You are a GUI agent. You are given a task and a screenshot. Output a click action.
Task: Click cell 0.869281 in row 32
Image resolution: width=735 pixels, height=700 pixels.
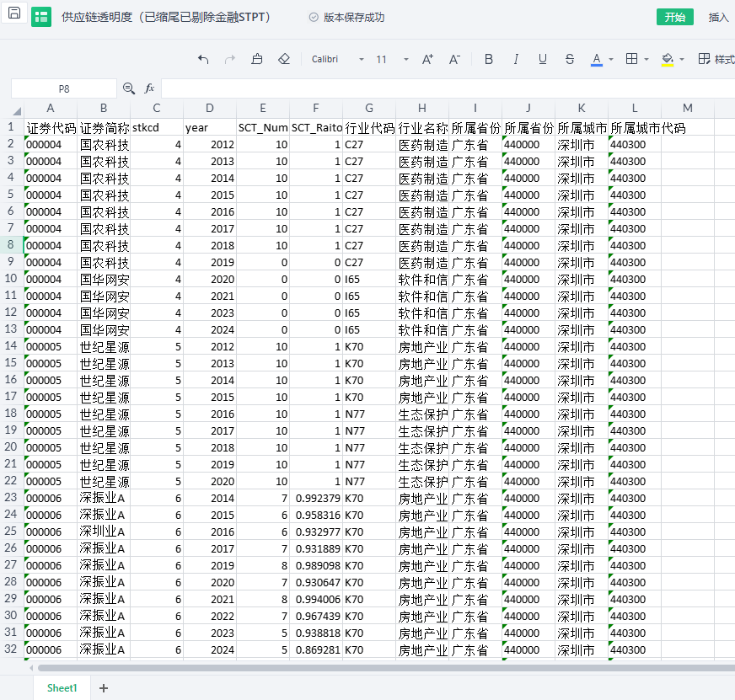(316, 649)
